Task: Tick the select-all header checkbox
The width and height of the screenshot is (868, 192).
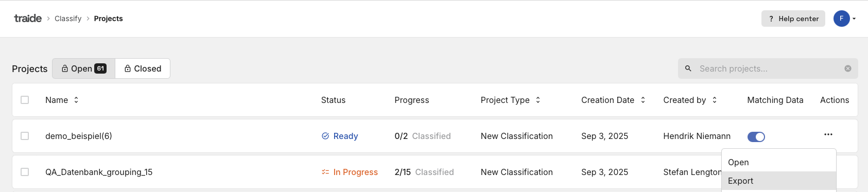Action: (25, 100)
